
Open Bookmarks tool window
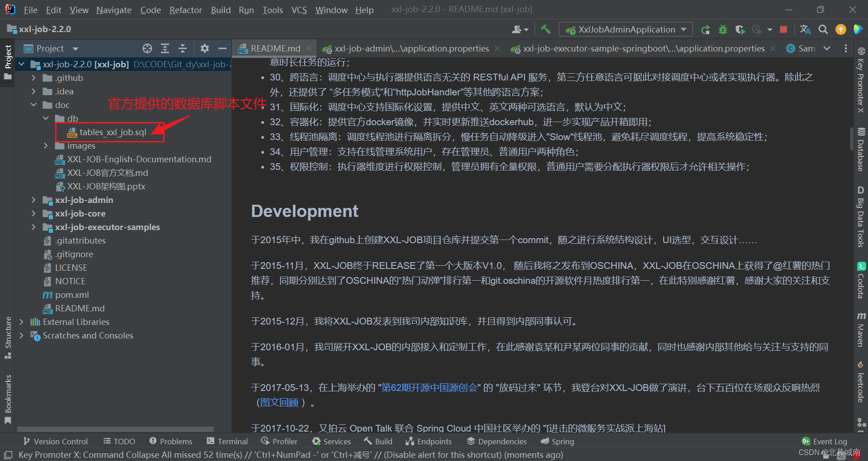click(x=8, y=399)
